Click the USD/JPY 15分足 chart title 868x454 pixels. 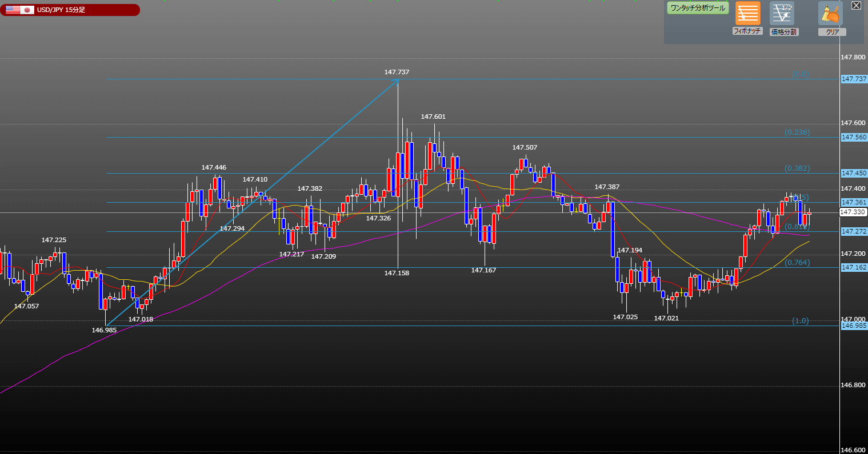pos(61,10)
